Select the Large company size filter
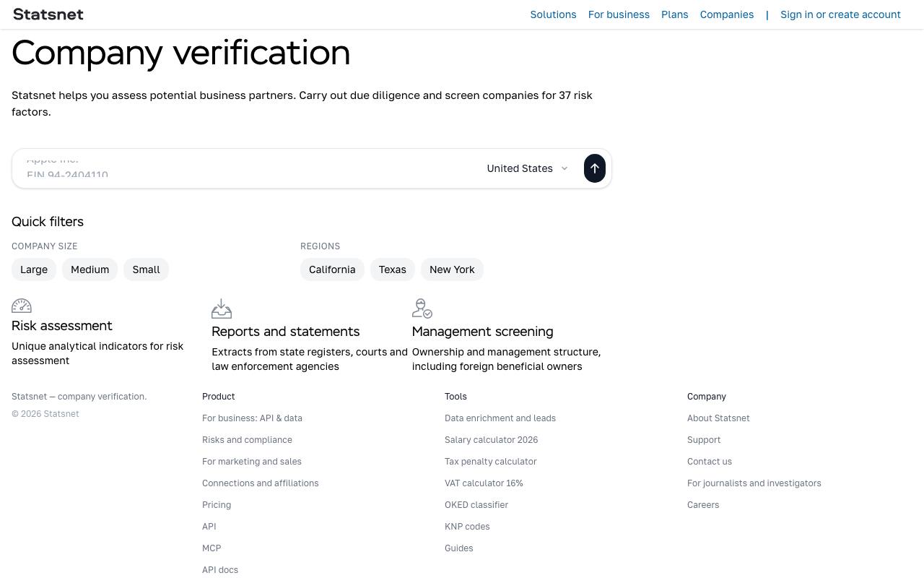924x578 pixels. [x=34, y=269]
